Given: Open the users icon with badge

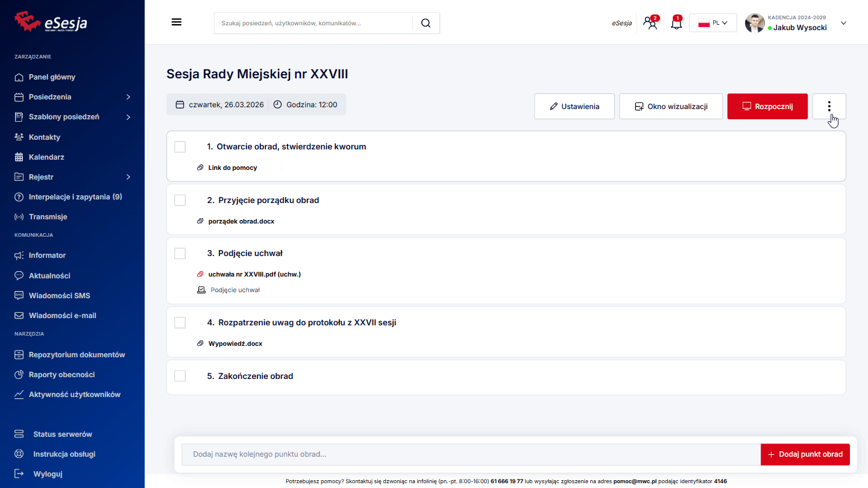Looking at the screenshot, I should click(x=650, y=23).
